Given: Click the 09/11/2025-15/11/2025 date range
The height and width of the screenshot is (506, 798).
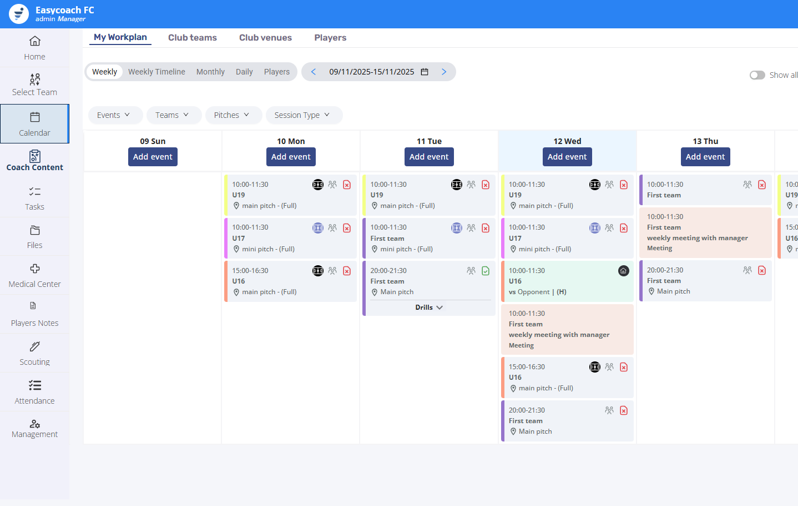Looking at the screenshot, I should (x=372, y=72).
